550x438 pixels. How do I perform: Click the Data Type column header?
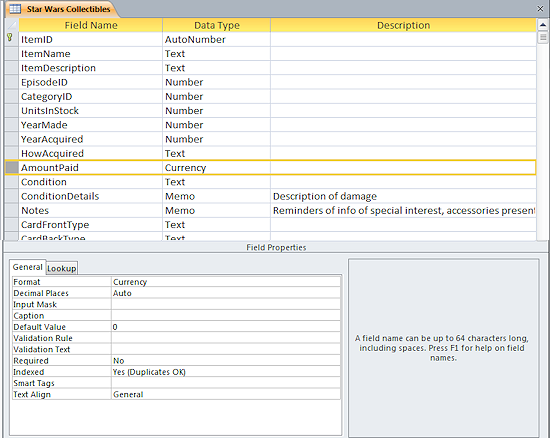tap(217, 25)
